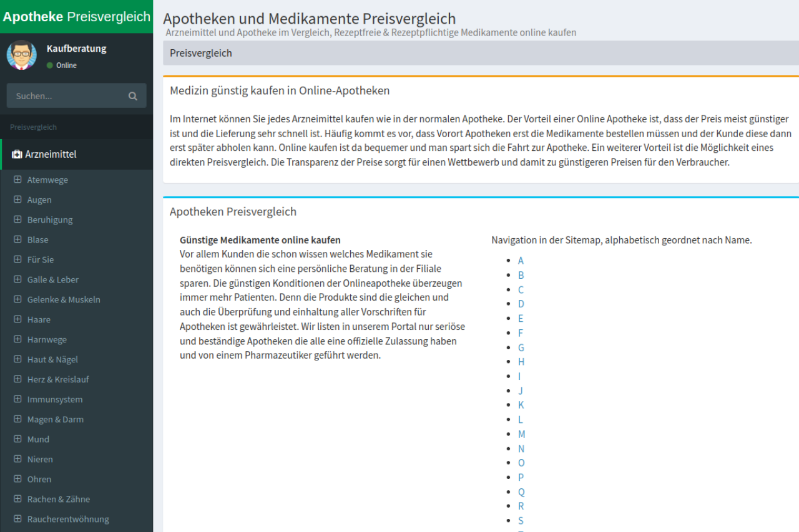The height and width of the screenshot is (532, 799).
Task: Click the Kaufberatung avatar image
Action: point(22,56)
